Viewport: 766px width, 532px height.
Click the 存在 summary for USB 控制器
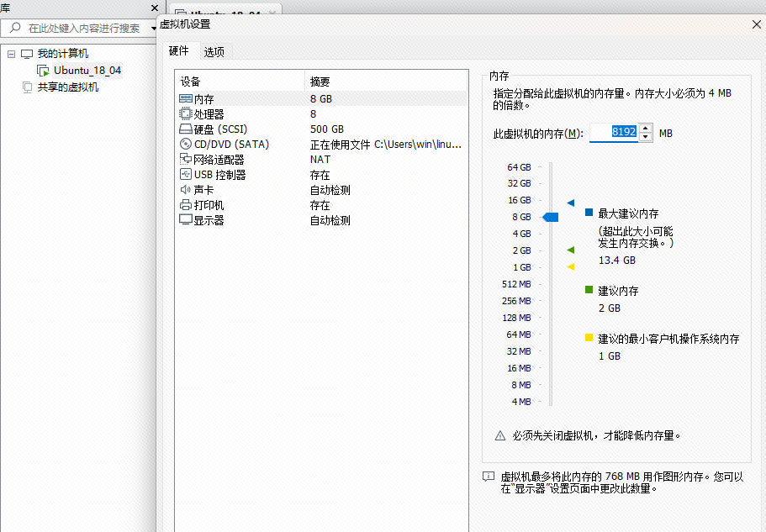pyautogui.click(x=320, y=175)
